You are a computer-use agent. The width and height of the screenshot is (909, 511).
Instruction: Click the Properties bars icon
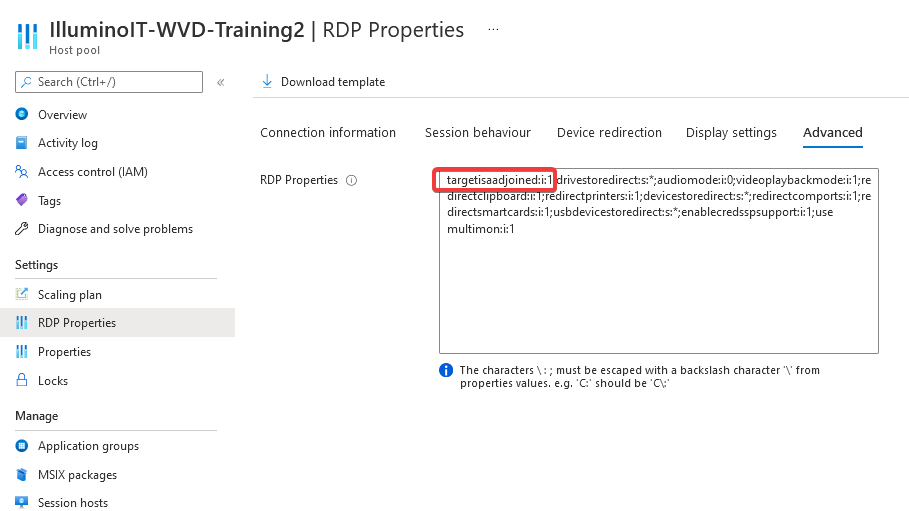tap(21, 351)
